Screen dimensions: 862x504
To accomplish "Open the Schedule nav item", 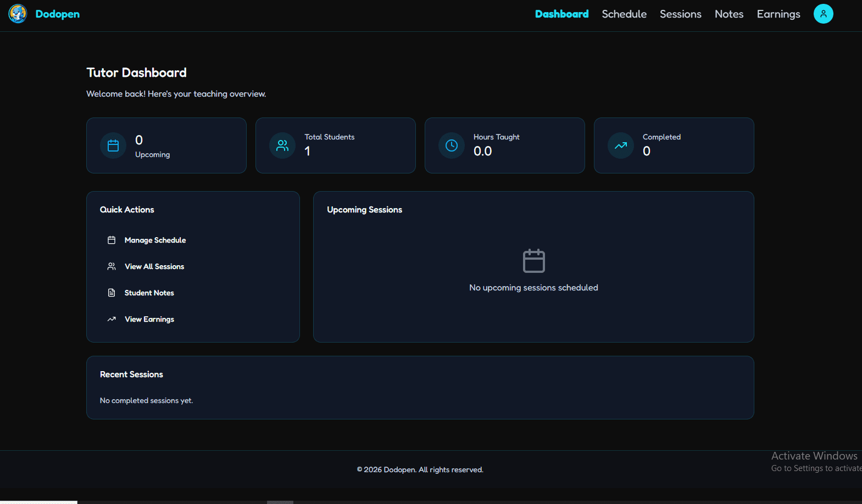I will tap(624, 14).
